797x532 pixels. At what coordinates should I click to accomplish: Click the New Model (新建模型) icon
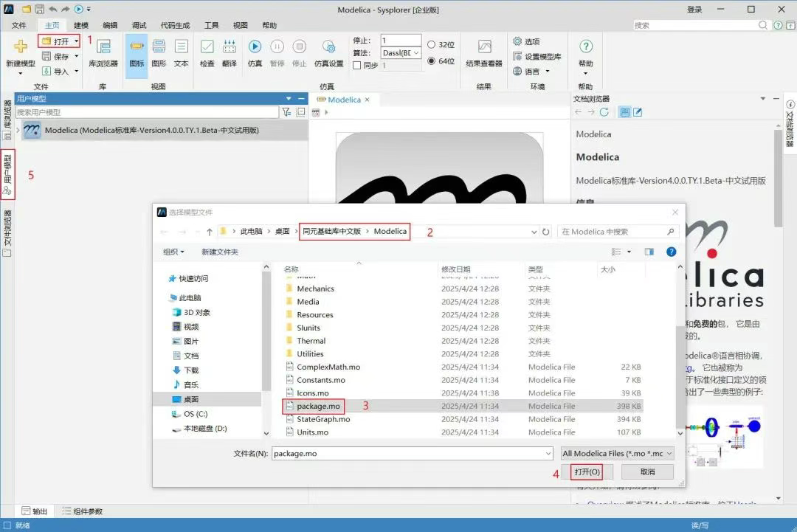[21, 46]
